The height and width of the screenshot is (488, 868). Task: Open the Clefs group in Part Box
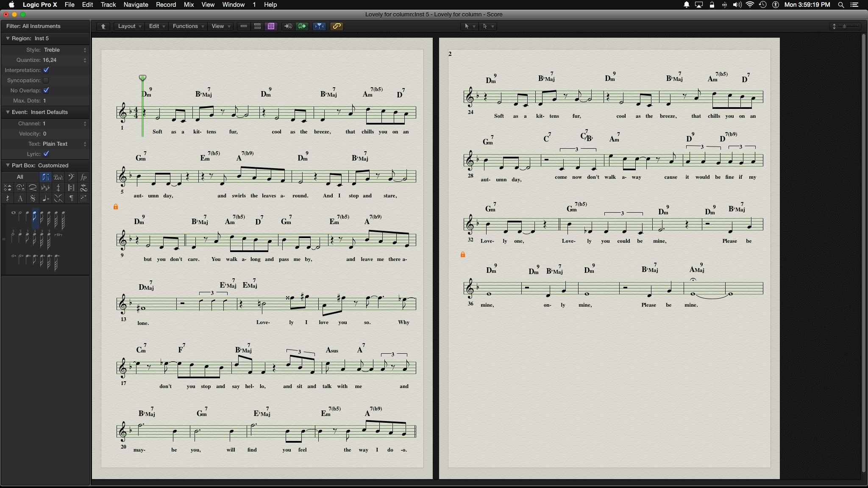[x=71, y=177]
